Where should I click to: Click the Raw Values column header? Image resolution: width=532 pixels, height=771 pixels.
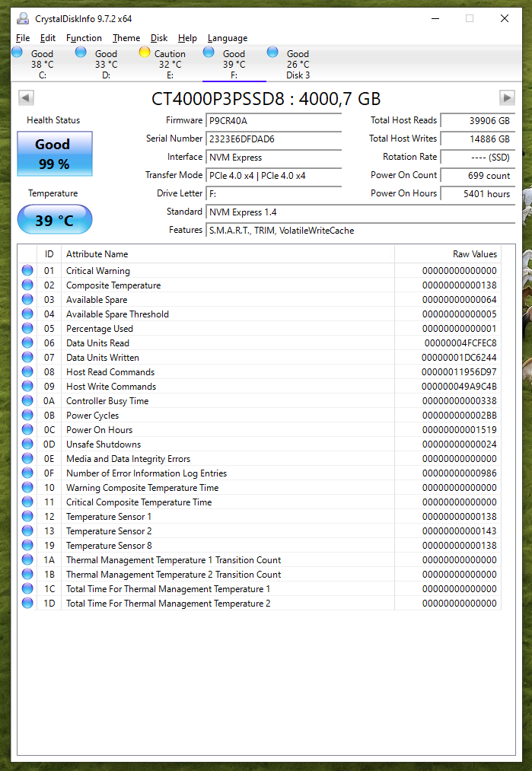(448, 253)
